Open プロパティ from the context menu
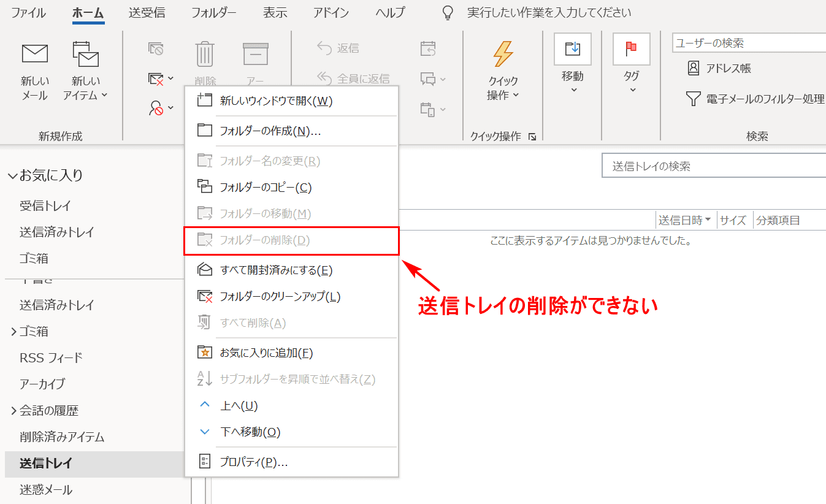This screenshot has height=504, width=826. click(254, 462)
